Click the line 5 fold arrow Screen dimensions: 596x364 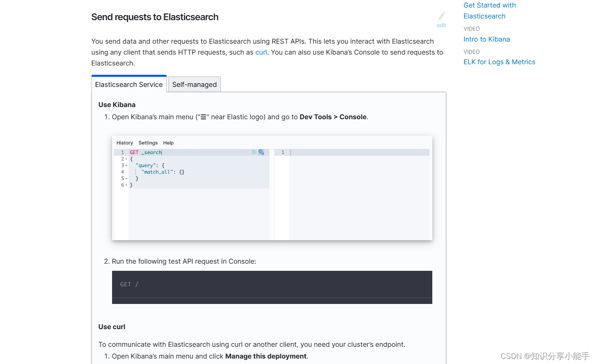pyautogui.click(x=126, y=178)
